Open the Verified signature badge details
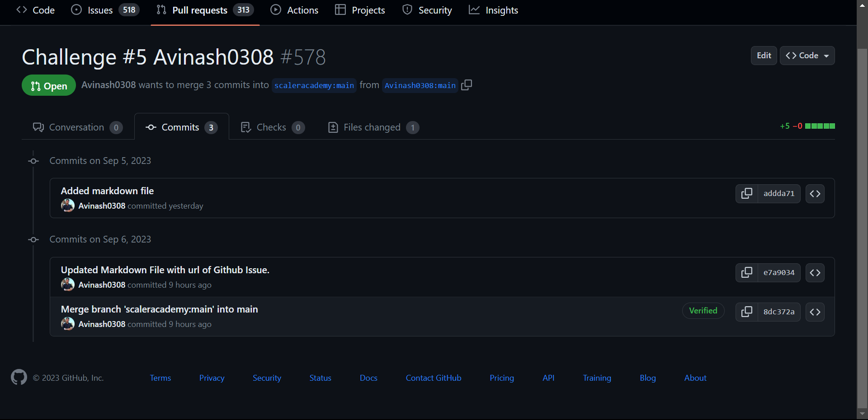This screenshot has width=868, height=420. pyautogui.click(x=703, y=311)
